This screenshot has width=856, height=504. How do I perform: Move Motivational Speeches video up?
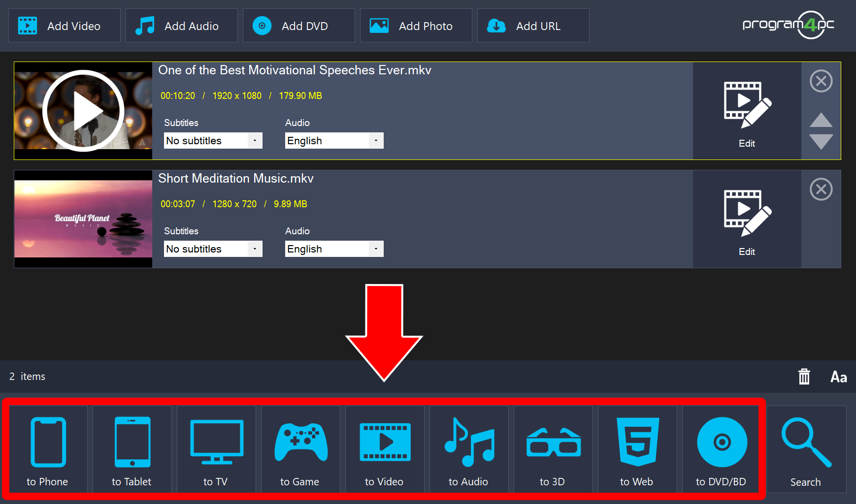pos(821,120)
